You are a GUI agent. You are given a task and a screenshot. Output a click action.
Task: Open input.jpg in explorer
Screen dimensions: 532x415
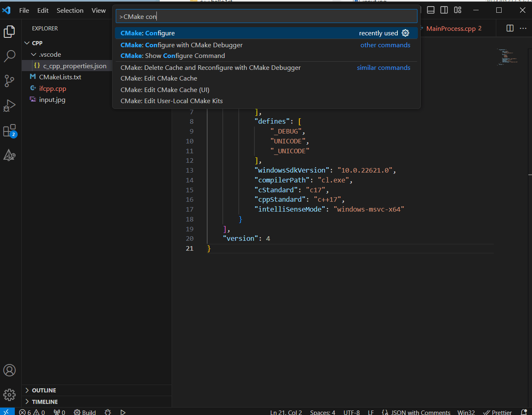(52, 99)
